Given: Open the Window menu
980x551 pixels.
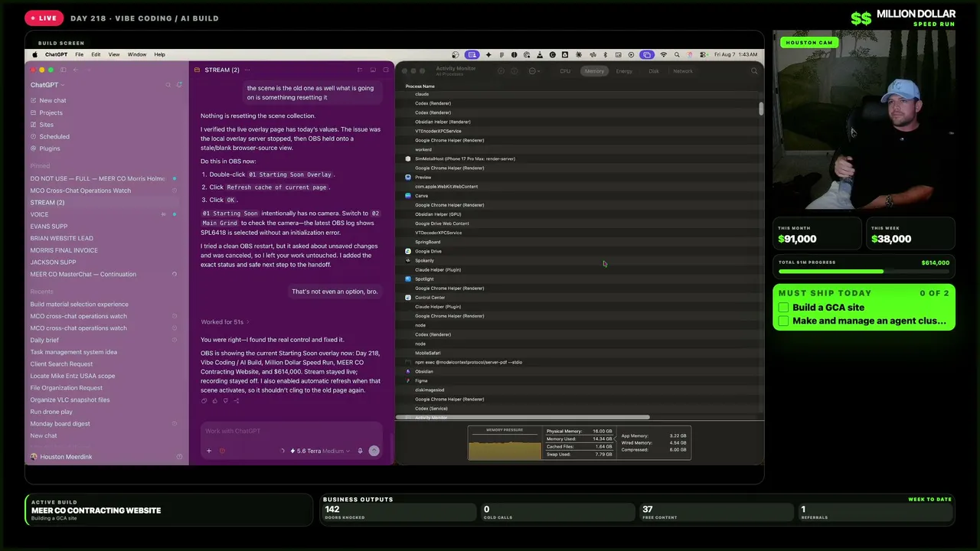Looking at the screenshot, I should click(x=137, y=54).
